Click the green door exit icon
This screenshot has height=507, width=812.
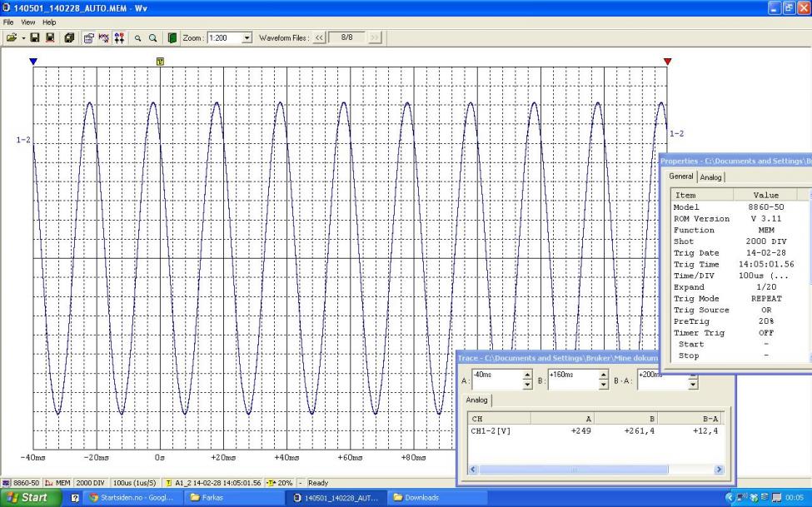tap(172, 38)
